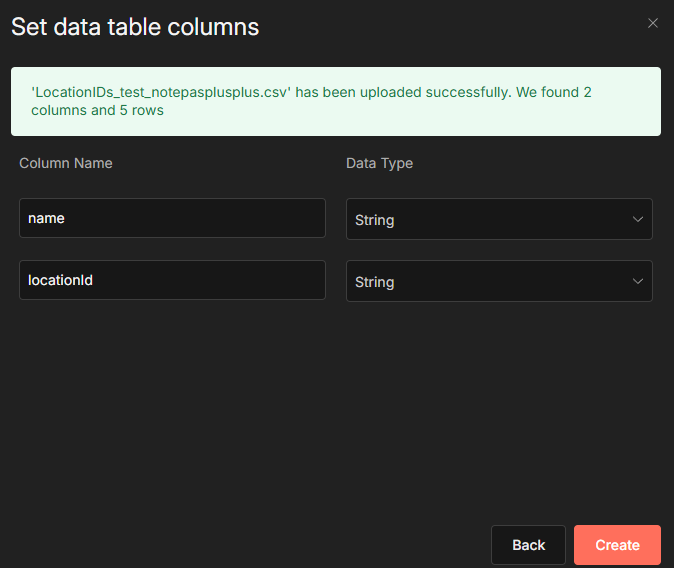Screen dimensions: 674x568
Task: Click the Set data table columns title
Action: (135, 27)
